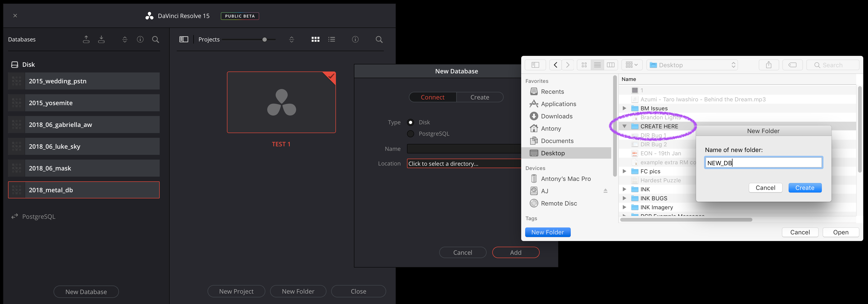Click Create in New Folder dialog

[805, 188]
